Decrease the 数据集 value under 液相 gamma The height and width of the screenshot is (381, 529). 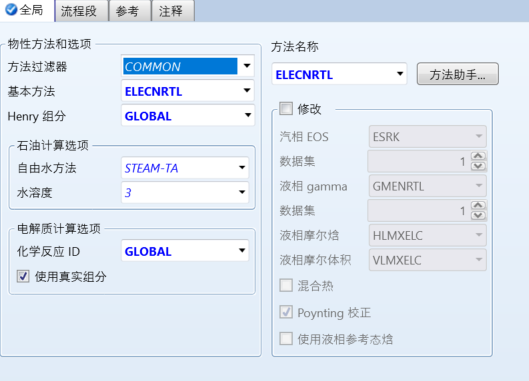(x=478, y=215)
